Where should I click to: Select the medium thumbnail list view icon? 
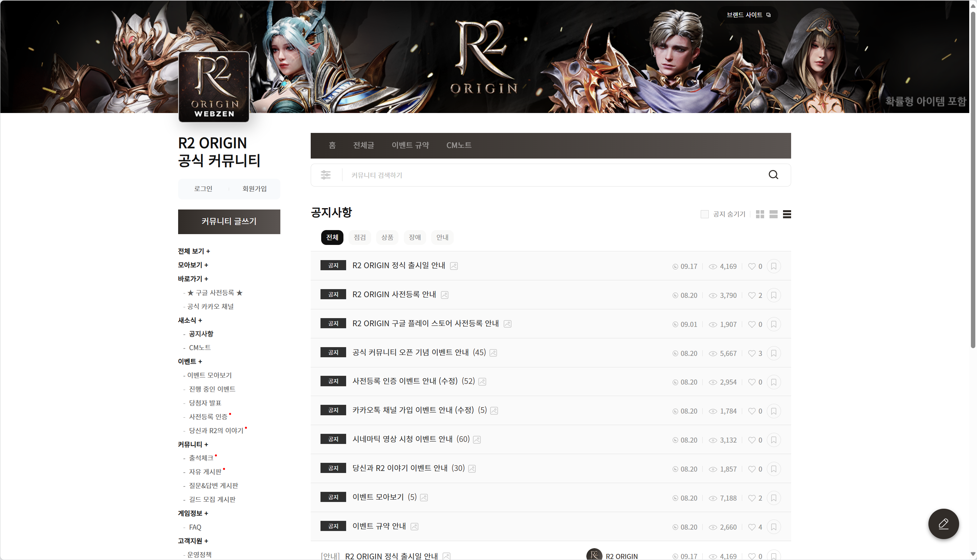[773, 214]
